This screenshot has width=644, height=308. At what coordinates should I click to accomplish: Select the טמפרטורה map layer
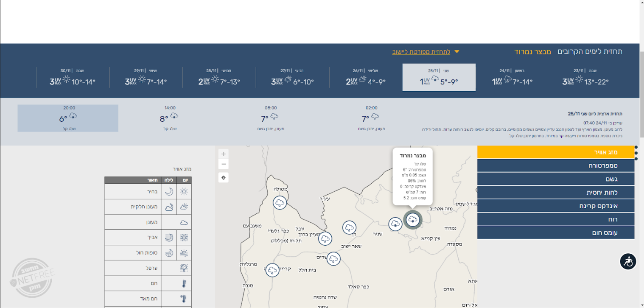click(x=556, y=165)
